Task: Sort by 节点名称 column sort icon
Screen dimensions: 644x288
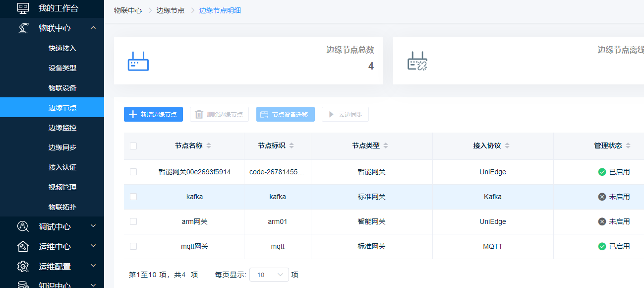Action: click(209, 146)
